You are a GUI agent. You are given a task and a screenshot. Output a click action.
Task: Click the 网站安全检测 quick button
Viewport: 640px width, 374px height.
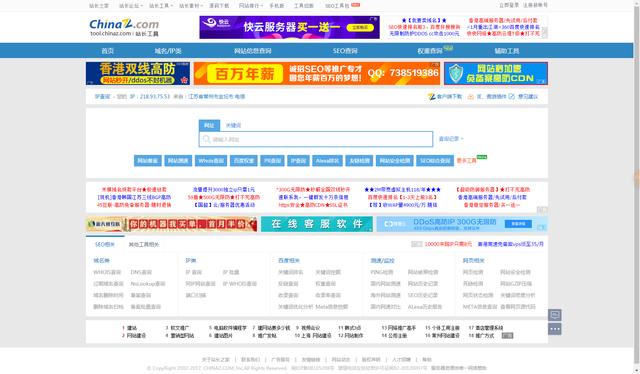pyautogui.click(x=395, y=161)
